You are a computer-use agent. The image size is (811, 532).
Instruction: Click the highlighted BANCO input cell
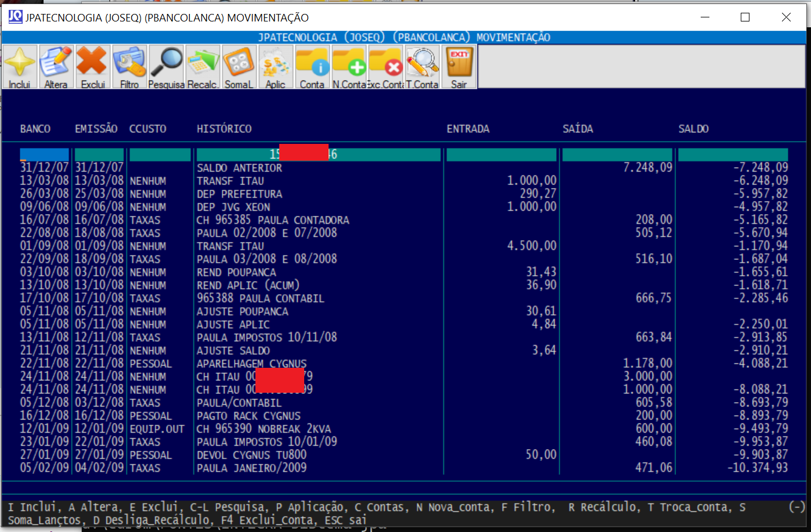click(x=44, y=155)
